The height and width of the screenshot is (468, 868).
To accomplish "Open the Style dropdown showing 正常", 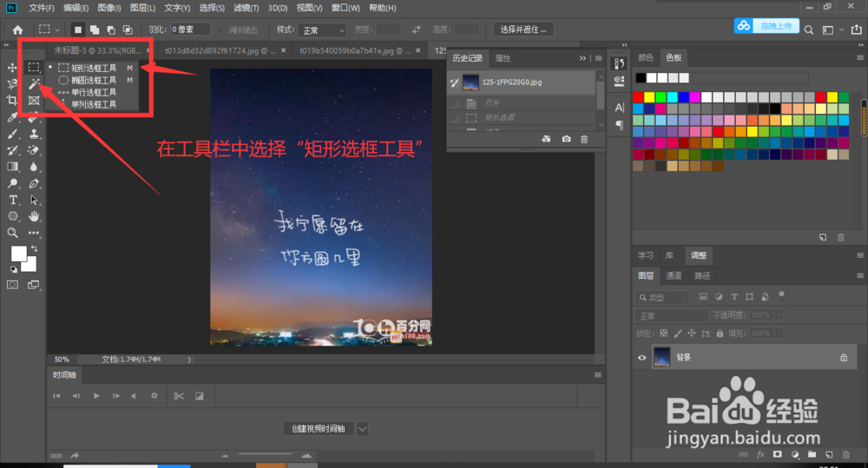I will point(322,30).
